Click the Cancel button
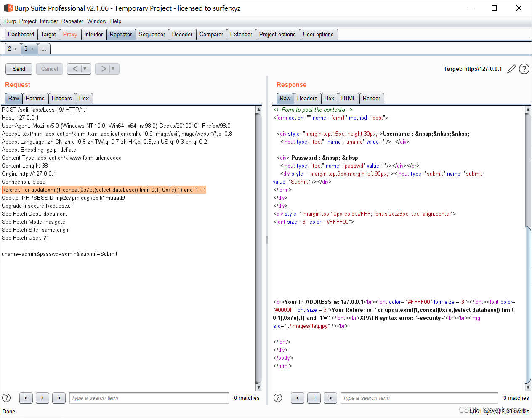Viewport: 532px width, 418px height. [50, 69]
